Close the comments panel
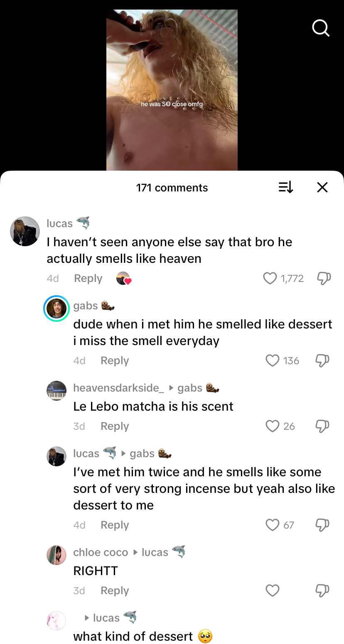 (x=322, y=187)
